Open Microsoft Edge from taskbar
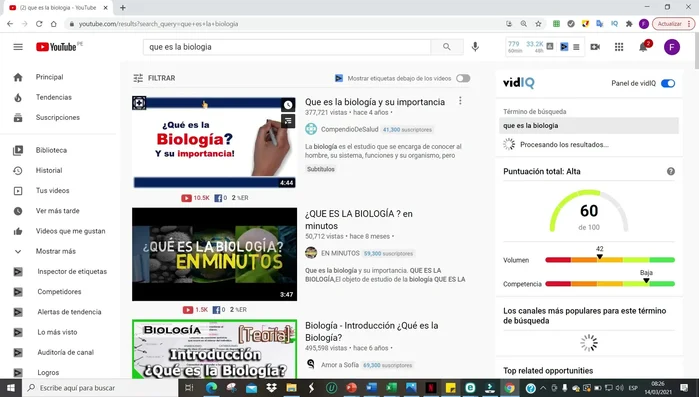 tap(211, 388)
